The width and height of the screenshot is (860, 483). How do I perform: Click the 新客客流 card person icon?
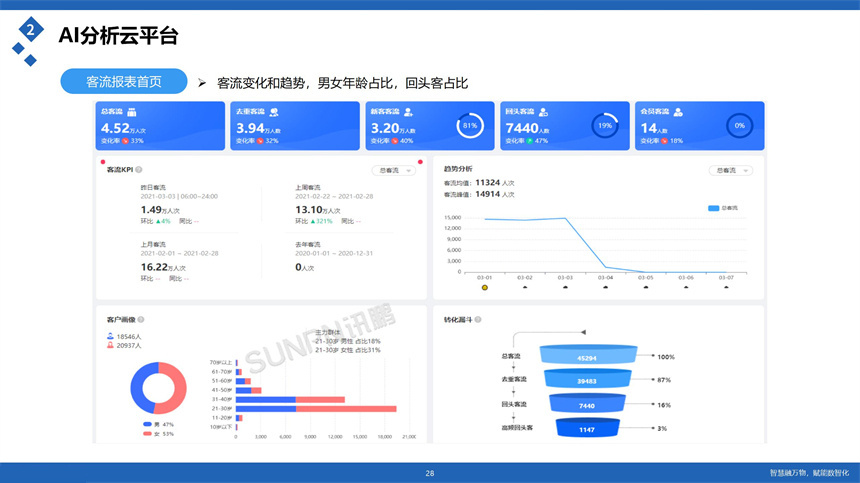(x=408, y=112)
